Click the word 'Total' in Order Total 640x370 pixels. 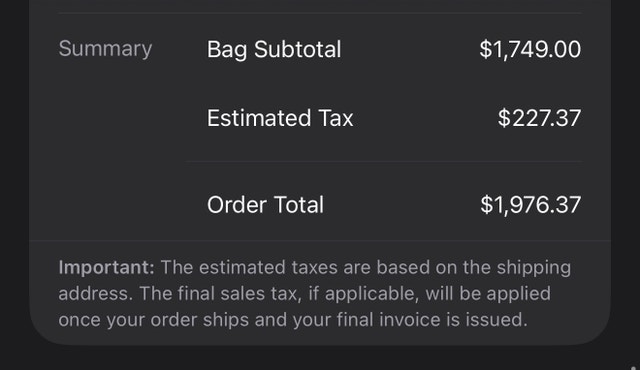pos(299,205)
